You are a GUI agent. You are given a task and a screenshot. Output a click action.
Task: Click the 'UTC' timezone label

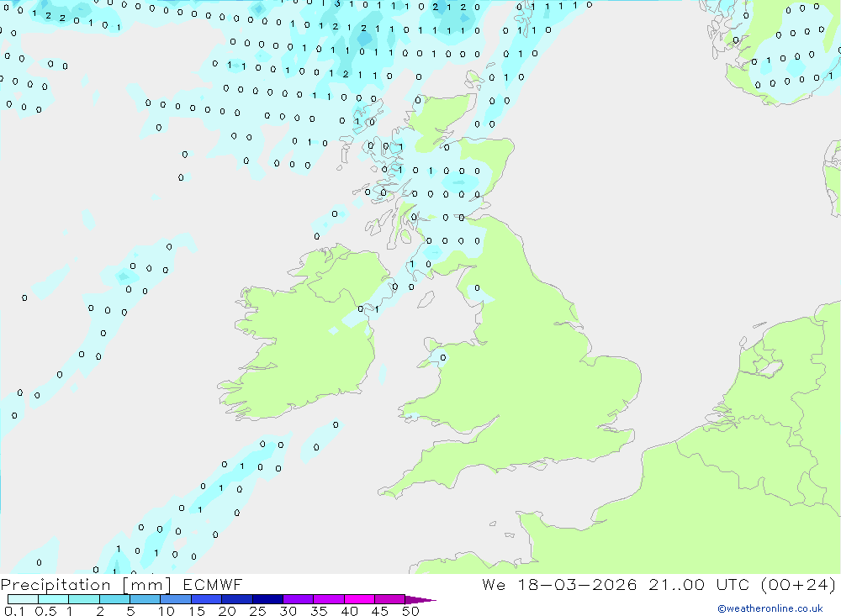(733, 584)
